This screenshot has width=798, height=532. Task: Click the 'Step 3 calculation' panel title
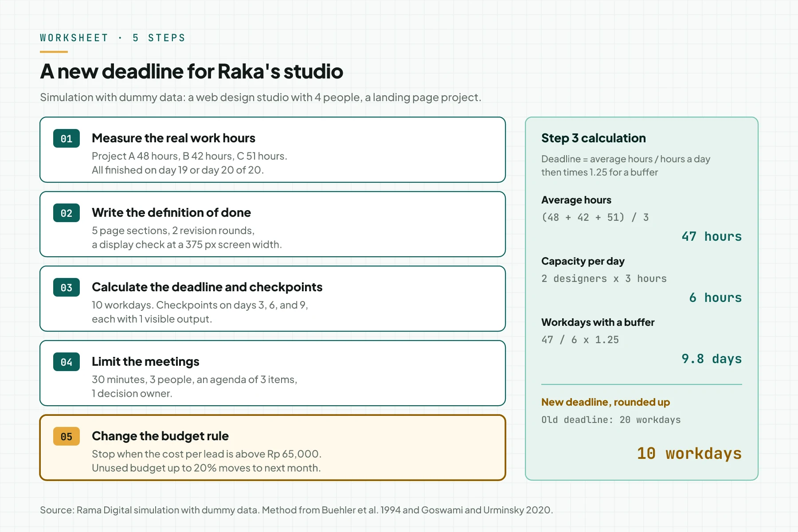click(x=594, y=138)
